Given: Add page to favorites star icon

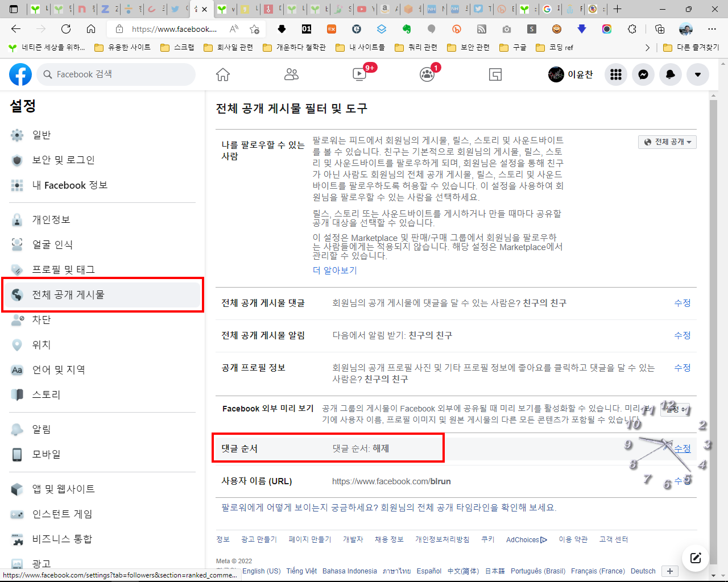Looking at the screenshot, I should click(x=254, y=29).
